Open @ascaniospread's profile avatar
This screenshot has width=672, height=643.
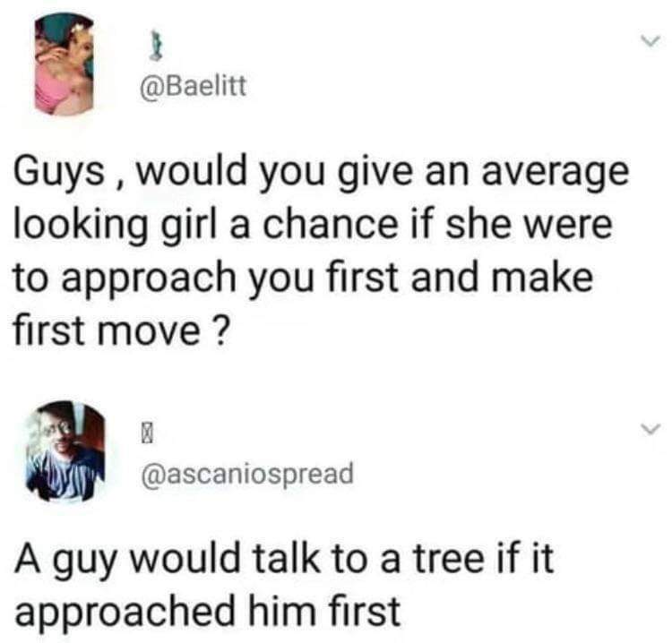(65, 451)
